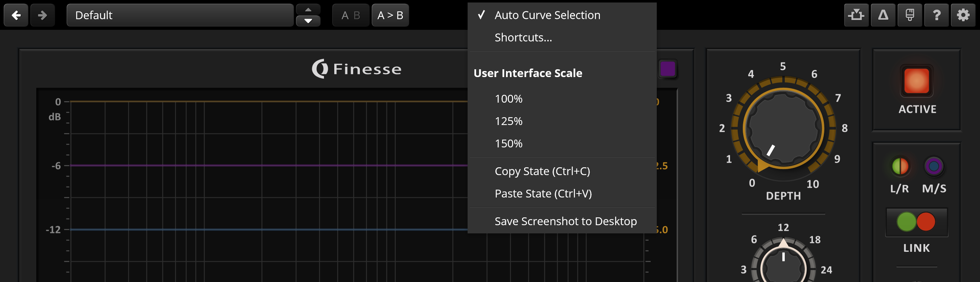
Task: Click the bypass routing icon in toolbar
Action: tap(856, 15)
